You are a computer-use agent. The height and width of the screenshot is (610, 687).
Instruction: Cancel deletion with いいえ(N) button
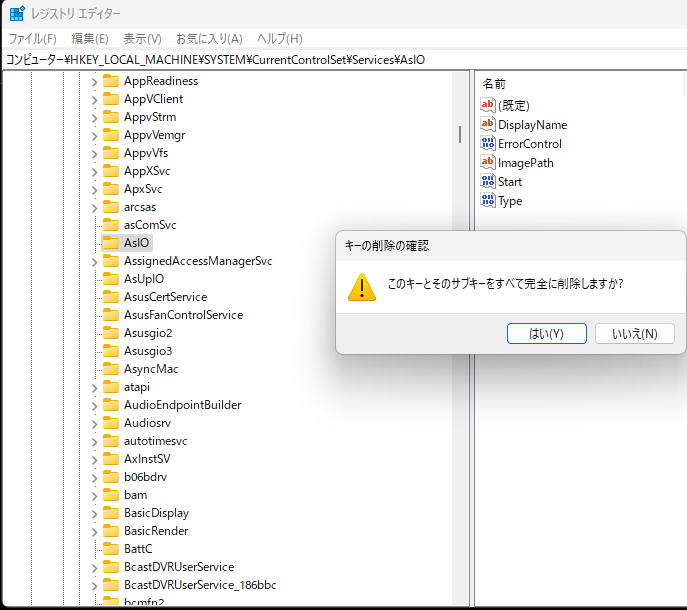634,334
